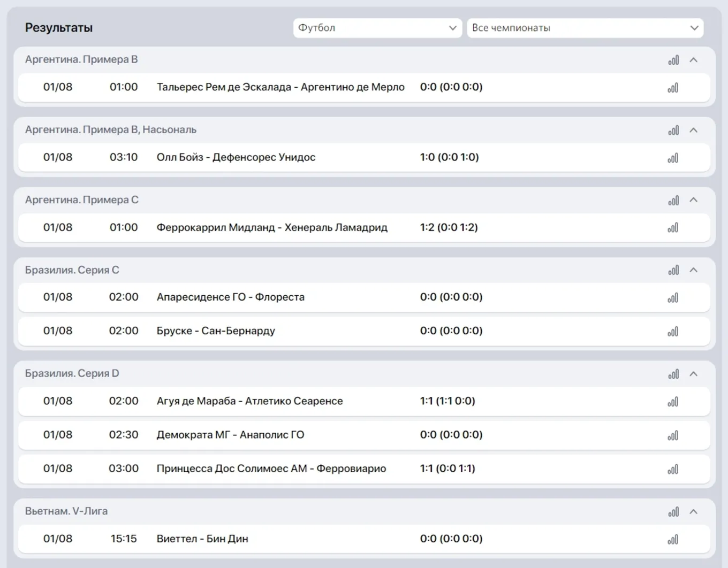Collapse the Бразилия. Серия D section

click(694, 374)
